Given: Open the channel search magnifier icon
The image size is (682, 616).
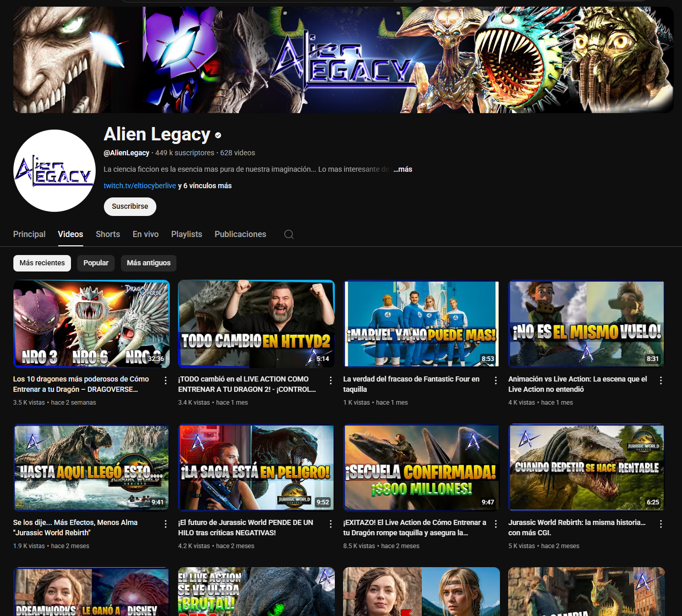Looking at the screenshot, I should (x=289, y=234).
